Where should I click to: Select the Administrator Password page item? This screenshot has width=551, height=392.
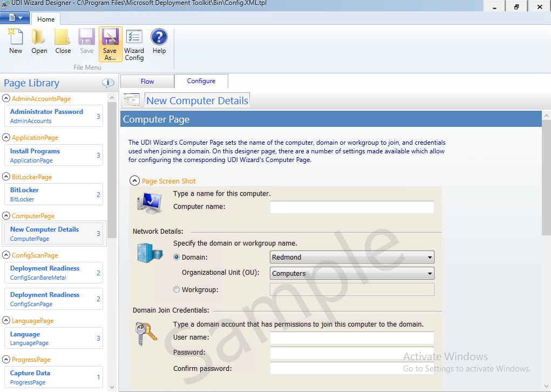point(53,116)
